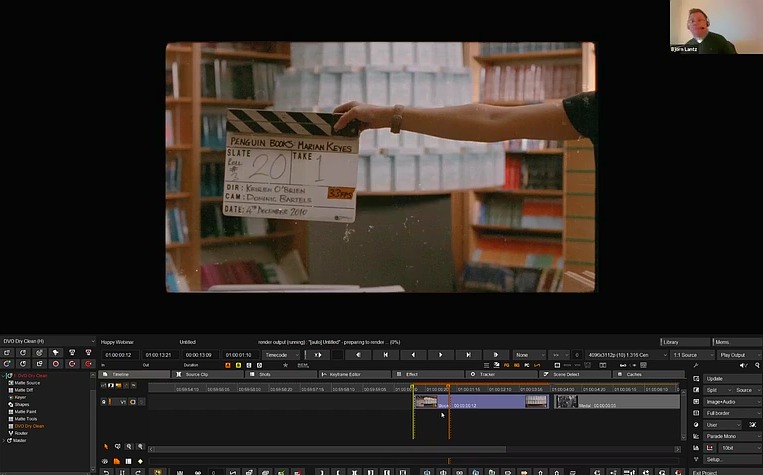
Task: Toggle the BG view button
Action: (x=517, y=365)
